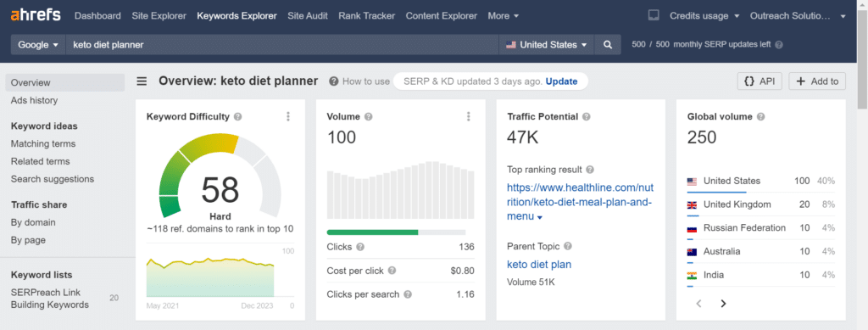Click the API button
This screenshot has width=868, height=330.
pos(759,81)
